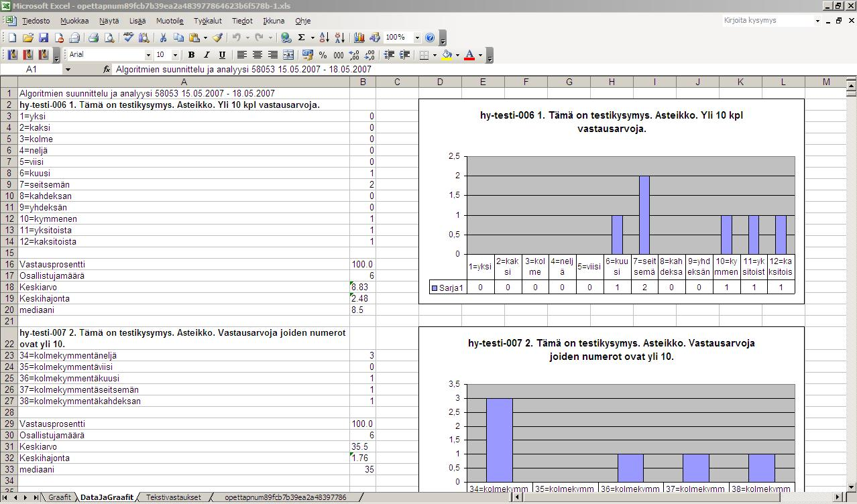857x504 pixels.
Task: Select row 18 by its header
Action: pyautogui.click(x=9, y=287)
